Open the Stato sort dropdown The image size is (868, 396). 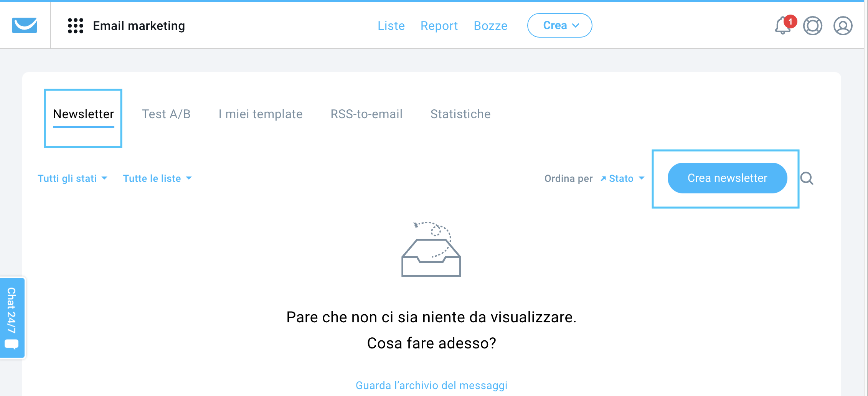coord(623,178)
